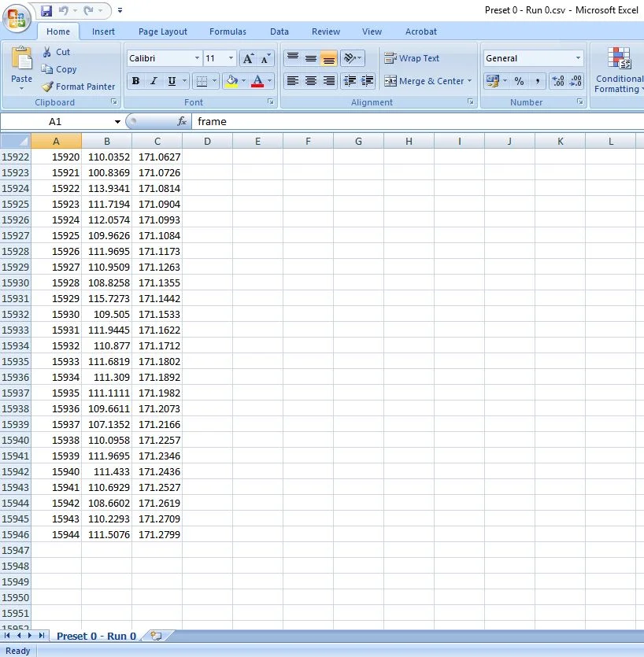Toggle Italic formatting

click(x=154, y=81)
